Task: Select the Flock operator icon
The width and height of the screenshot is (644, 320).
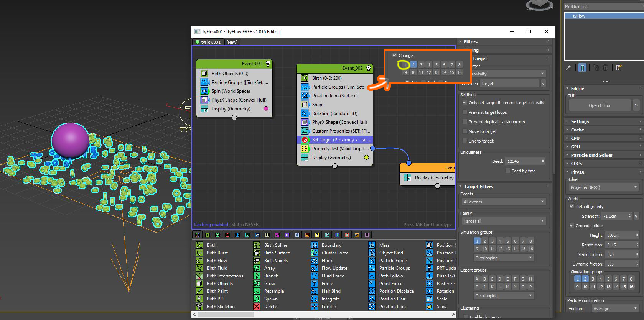Action: coord(314,261)
